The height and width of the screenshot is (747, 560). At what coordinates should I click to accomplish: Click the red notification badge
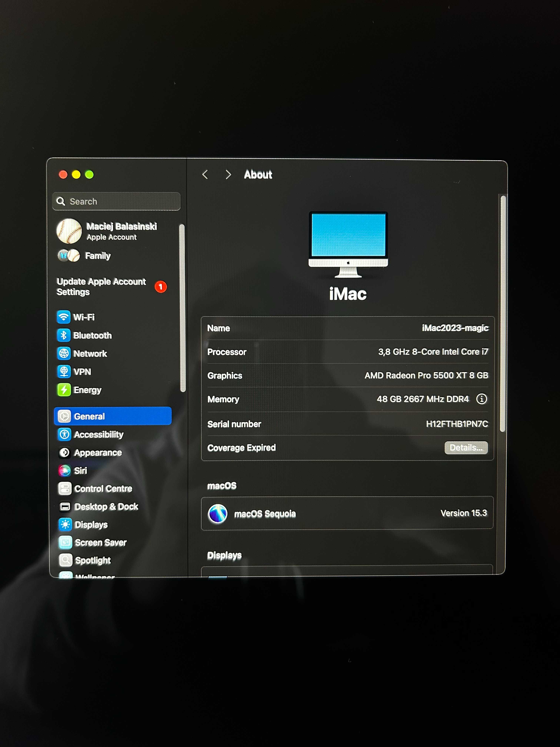click(x=161, y=287)
